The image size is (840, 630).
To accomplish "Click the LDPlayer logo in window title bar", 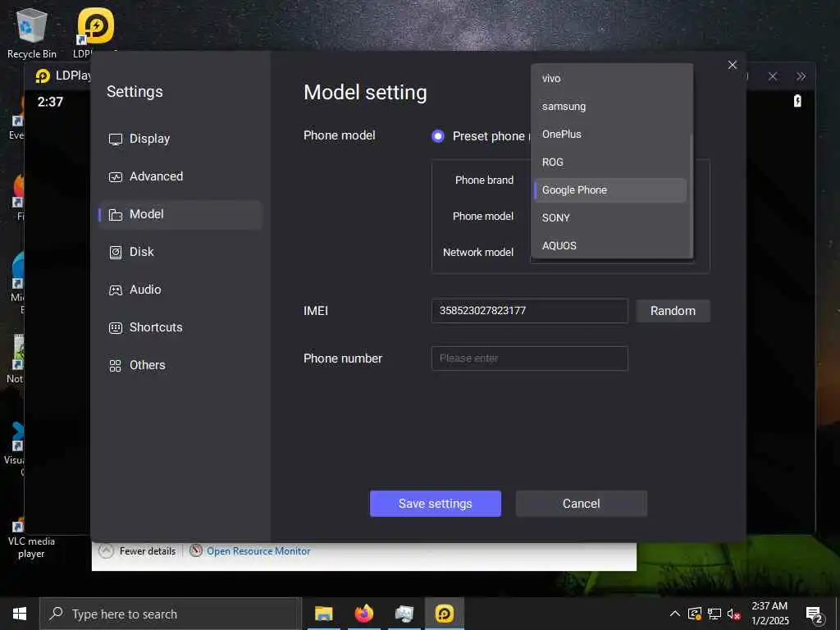I will point(43,76).
